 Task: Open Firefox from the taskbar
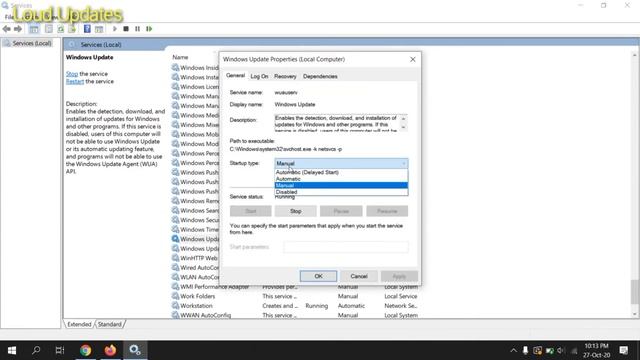110,350
